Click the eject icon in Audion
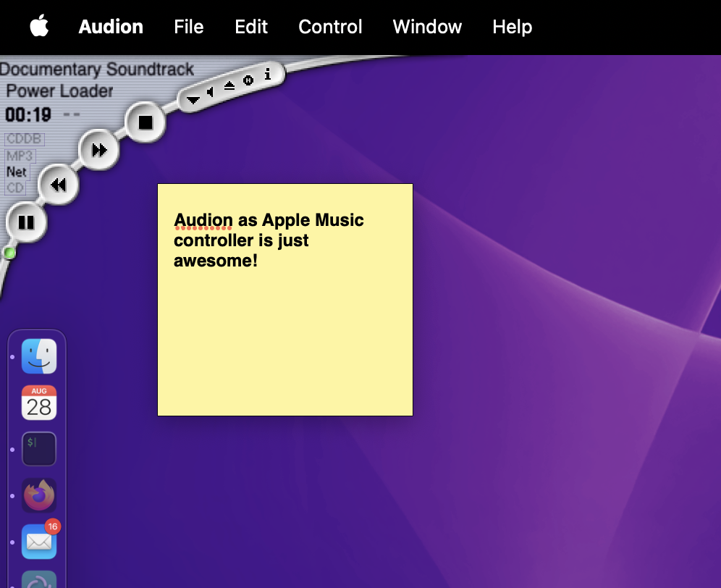The height and width of the screenshot is (588, 721). click(x=229, y=85)
